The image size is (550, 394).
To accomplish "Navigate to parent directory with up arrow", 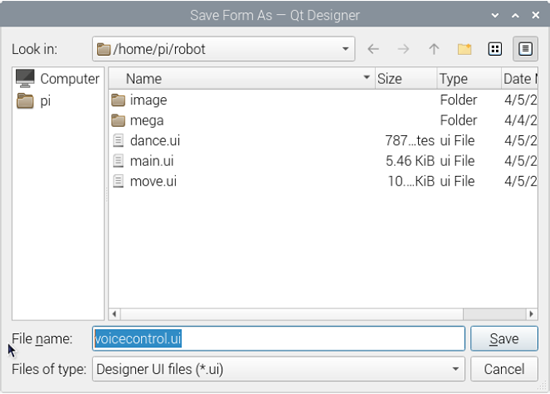I will click(x=434, y=49).
